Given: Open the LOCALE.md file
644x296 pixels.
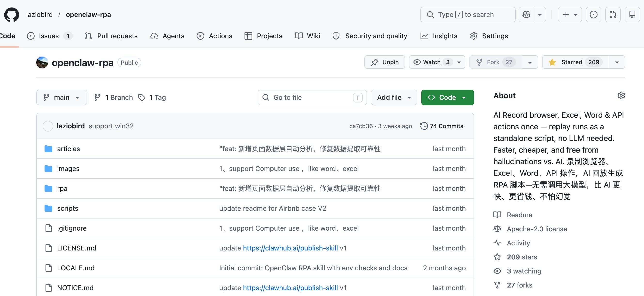Looking at the screenshot, I should 76,268.
